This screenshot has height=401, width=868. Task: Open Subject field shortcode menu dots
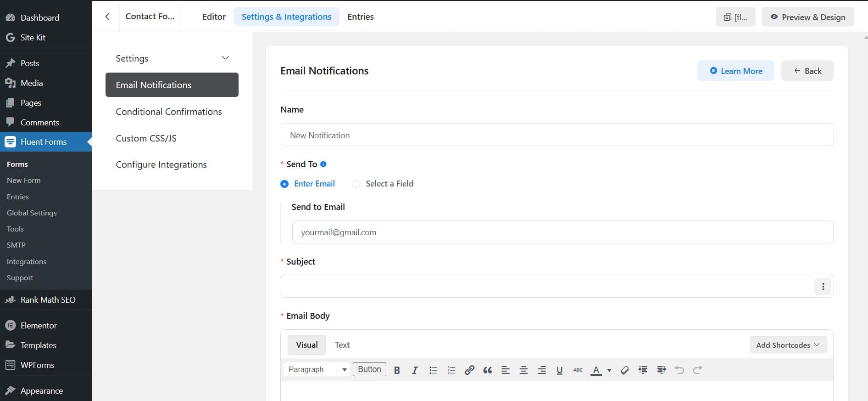point(823,287)
